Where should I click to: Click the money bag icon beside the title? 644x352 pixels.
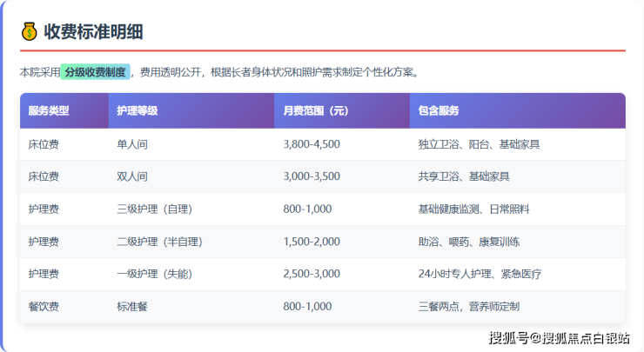tap(30, 32)
